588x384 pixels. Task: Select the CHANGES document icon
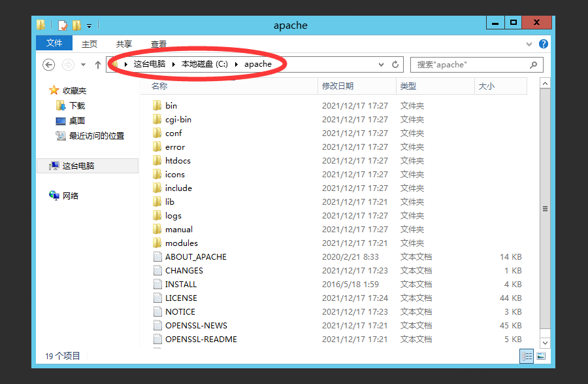click(x=157, y=271)
